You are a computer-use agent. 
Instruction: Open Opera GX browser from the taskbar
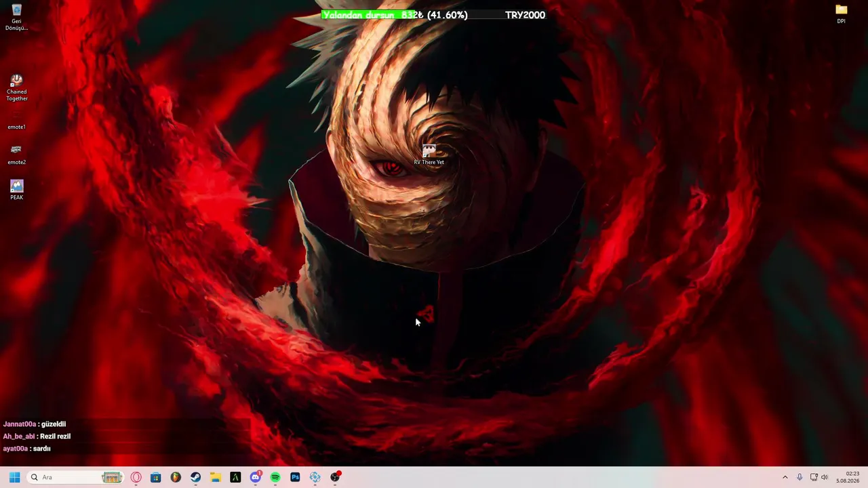(x=136, y=477)
